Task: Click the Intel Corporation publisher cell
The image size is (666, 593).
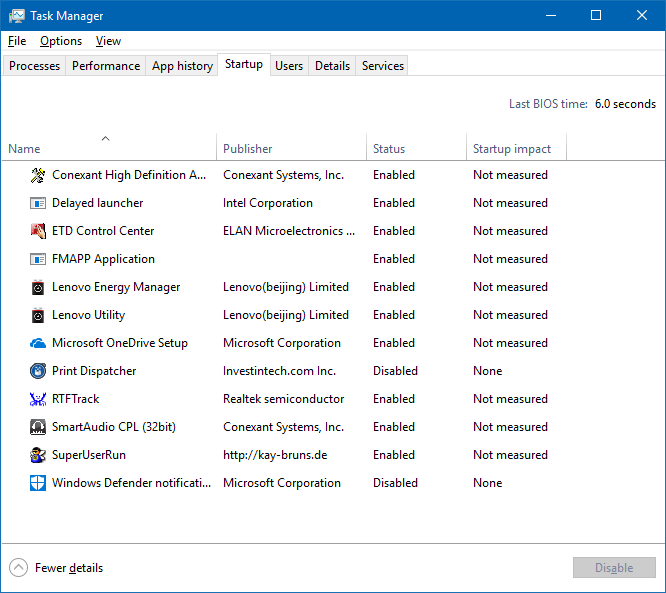Action: coord(268,203)
